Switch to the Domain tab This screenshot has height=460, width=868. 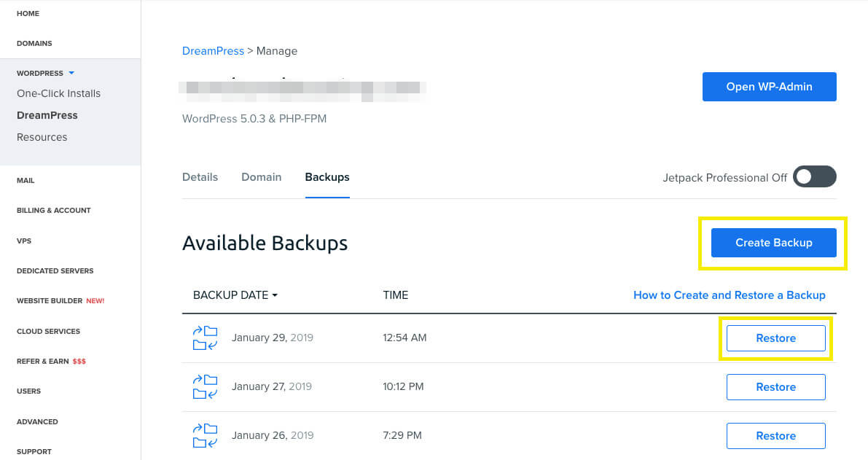(x=261, y=177)
